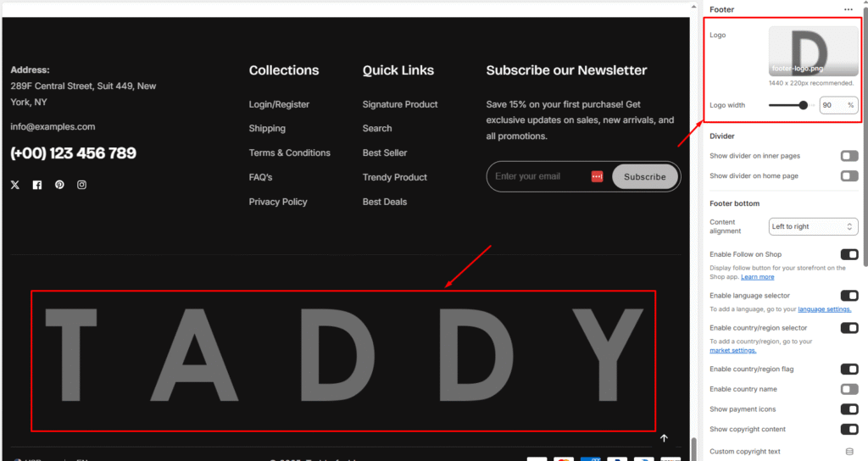Disable Enable Follow on Shop switch
Image resolution: width=868 pixels, height=461 pixels.
point(849,254)
